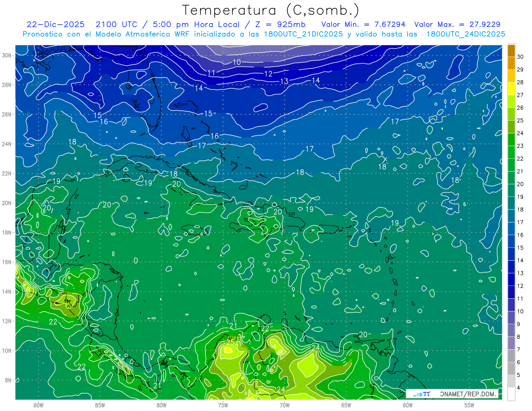This screenshot has height=411, width=532.
Task: Click the '10N' latitude axis label
Action: click(x=8, y=351)
